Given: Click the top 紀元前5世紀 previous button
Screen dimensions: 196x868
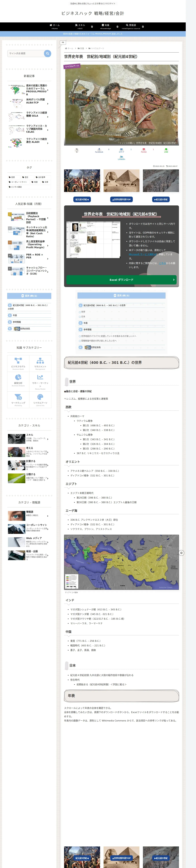Looking at the screenshot, I should [82, 199].
